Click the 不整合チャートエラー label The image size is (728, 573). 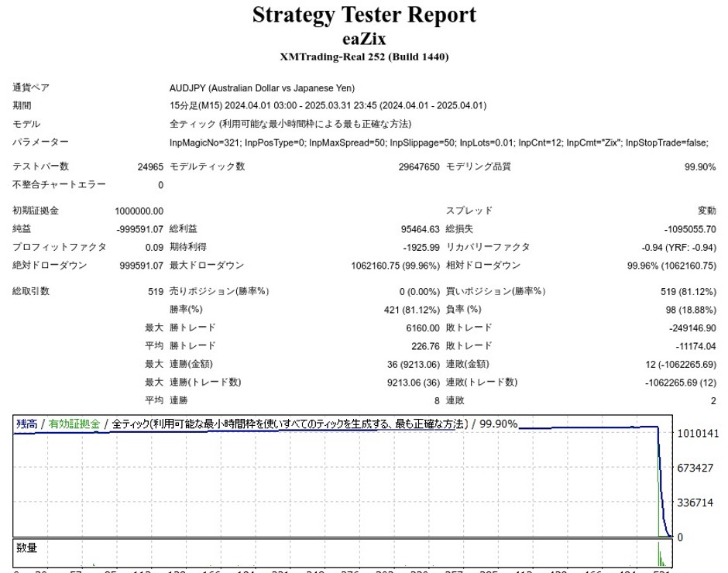point(59,184)
